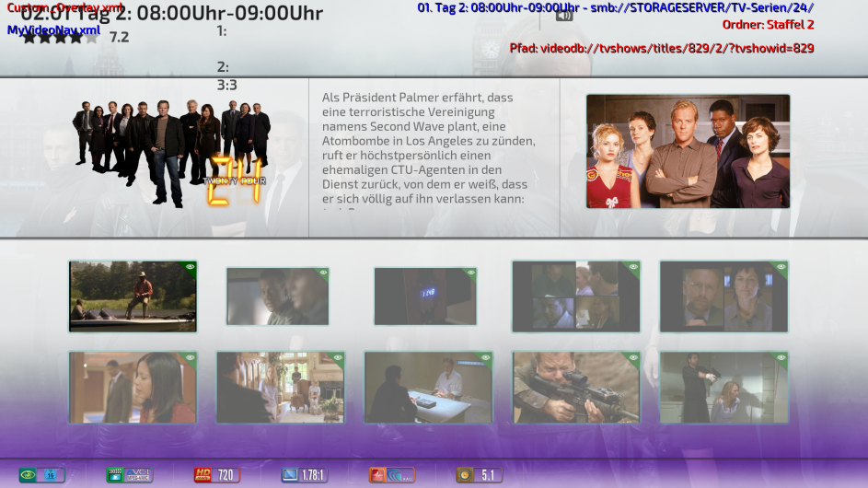Click the 'Ordner: Staffel 2' label

768,24
